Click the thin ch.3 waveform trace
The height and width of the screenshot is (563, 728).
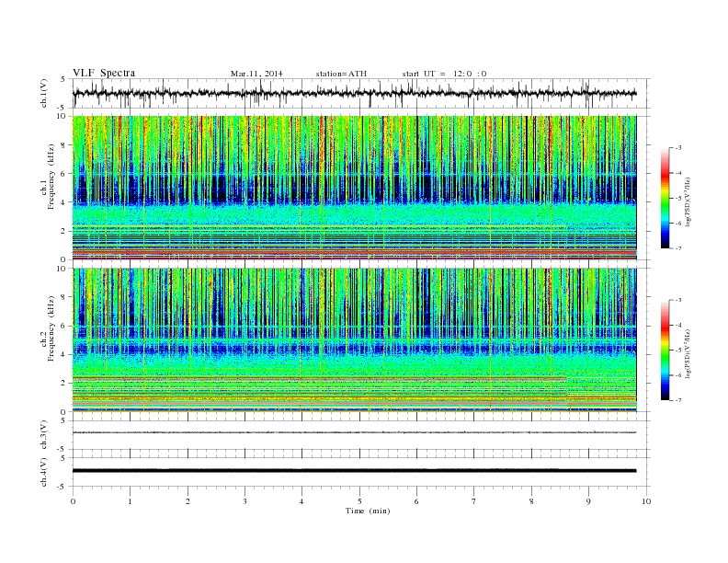click(354, 432)
